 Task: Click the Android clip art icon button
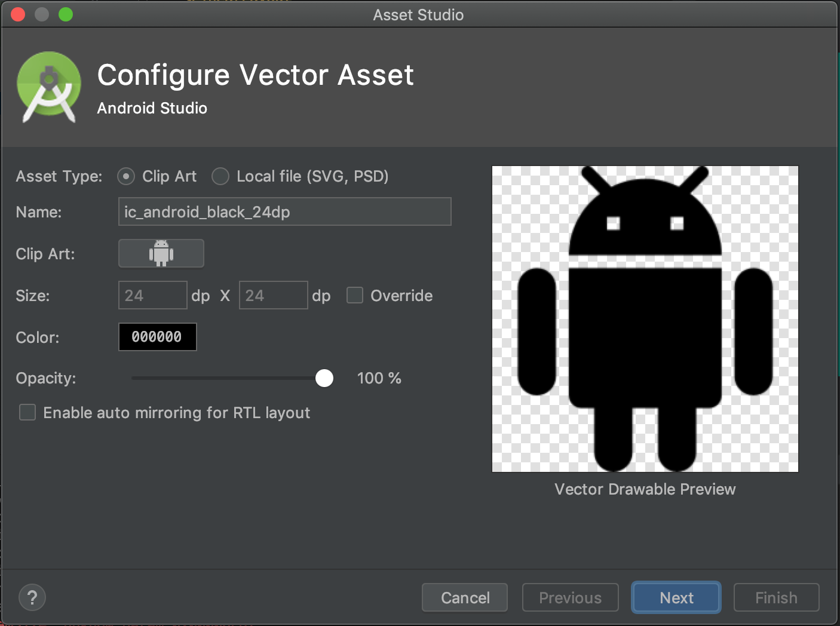(161, 253)
